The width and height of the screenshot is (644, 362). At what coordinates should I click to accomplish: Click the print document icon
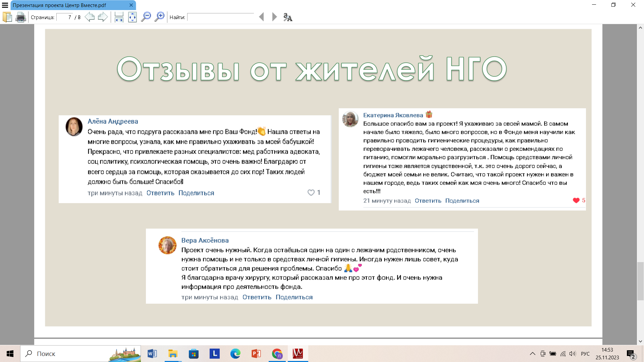pos(20,17)
